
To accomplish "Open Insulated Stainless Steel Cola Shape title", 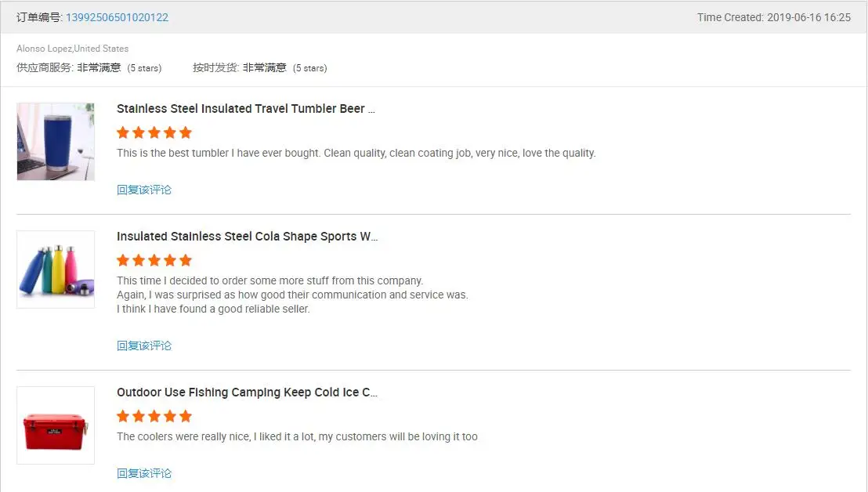I will tap(247, 237).
